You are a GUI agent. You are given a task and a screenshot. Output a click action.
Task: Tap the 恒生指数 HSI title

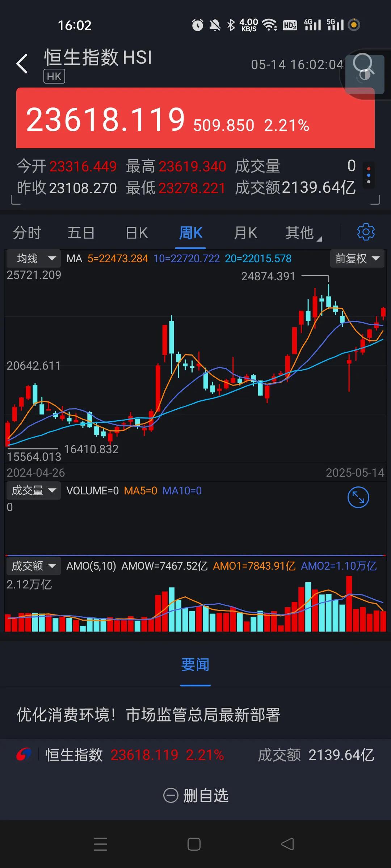pyautogui.click(x=98, y=57)
